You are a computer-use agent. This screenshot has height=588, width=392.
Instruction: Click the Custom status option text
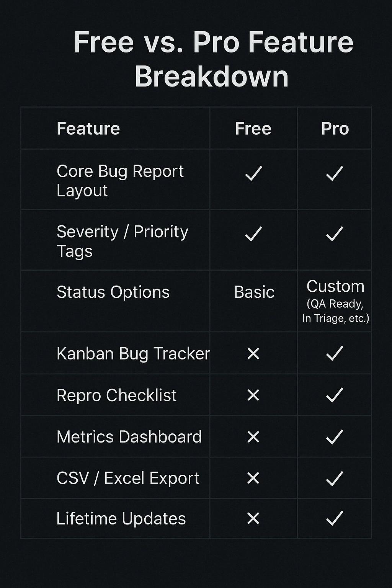pyautogui.click(x=335, y=286)
